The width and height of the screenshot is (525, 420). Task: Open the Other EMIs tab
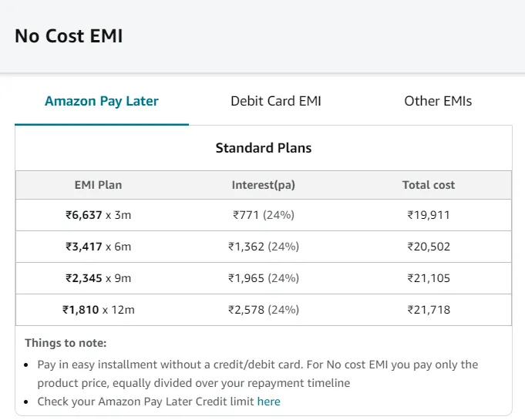[438, 101]
